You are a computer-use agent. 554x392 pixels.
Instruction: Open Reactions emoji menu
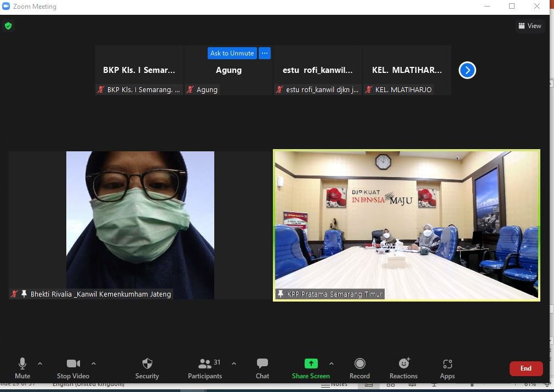click(x=404, y=367)
